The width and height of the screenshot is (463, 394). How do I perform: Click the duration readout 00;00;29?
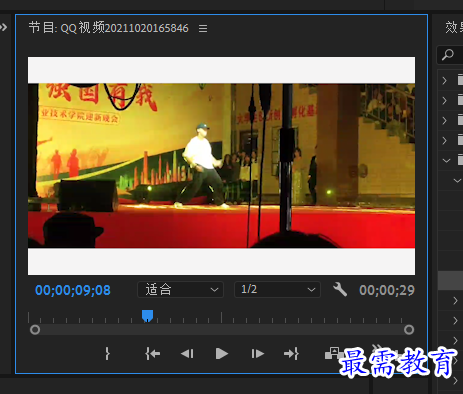pos(387,290)
